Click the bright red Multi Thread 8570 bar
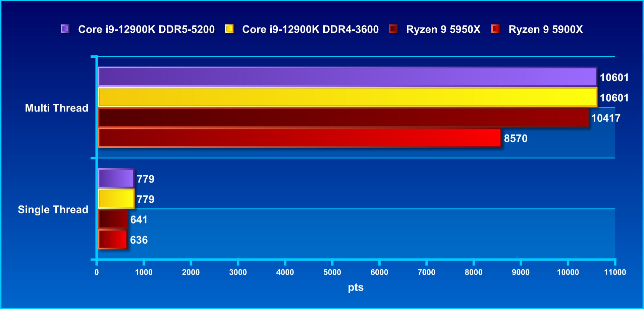Screen dimensions: 644x309 coord(300,138)
